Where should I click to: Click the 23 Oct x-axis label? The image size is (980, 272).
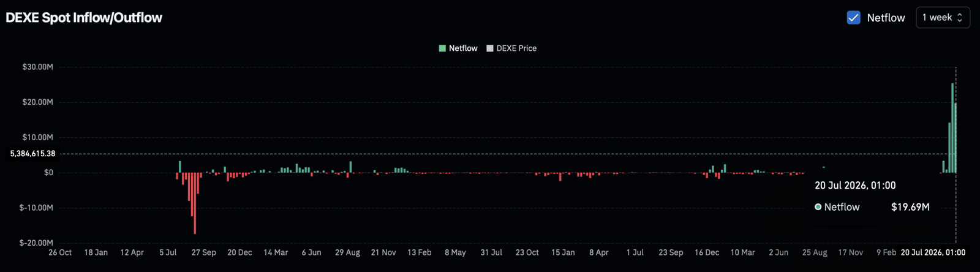coord(527,252)
